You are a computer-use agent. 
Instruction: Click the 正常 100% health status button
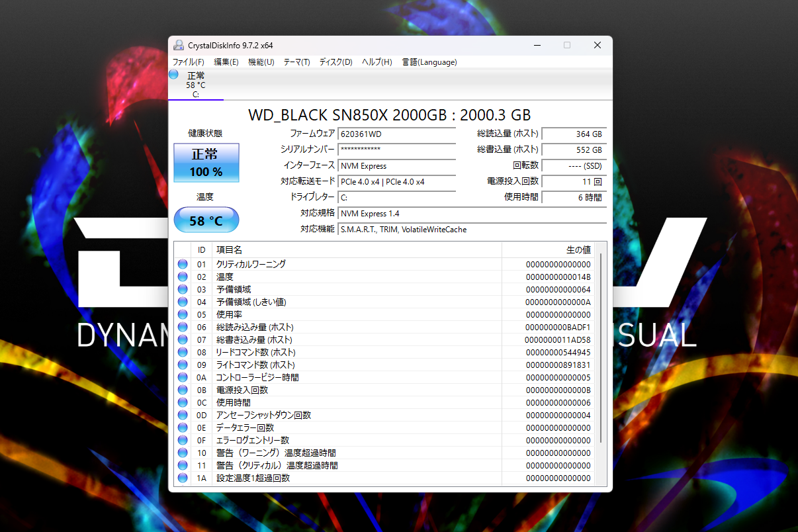point(206,162)
